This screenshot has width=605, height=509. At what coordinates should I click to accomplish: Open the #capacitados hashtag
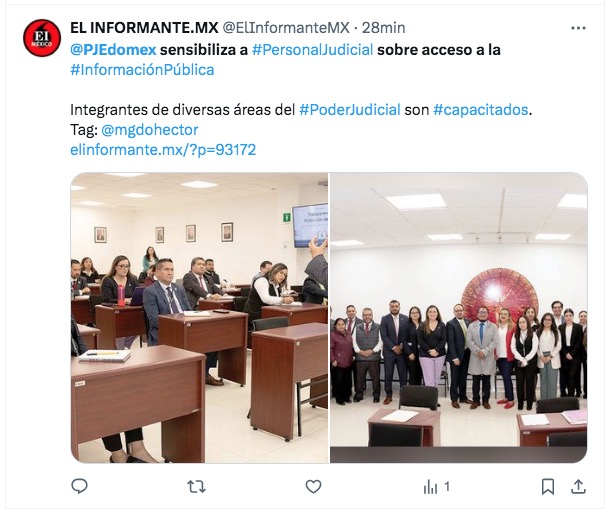[481, 110]
